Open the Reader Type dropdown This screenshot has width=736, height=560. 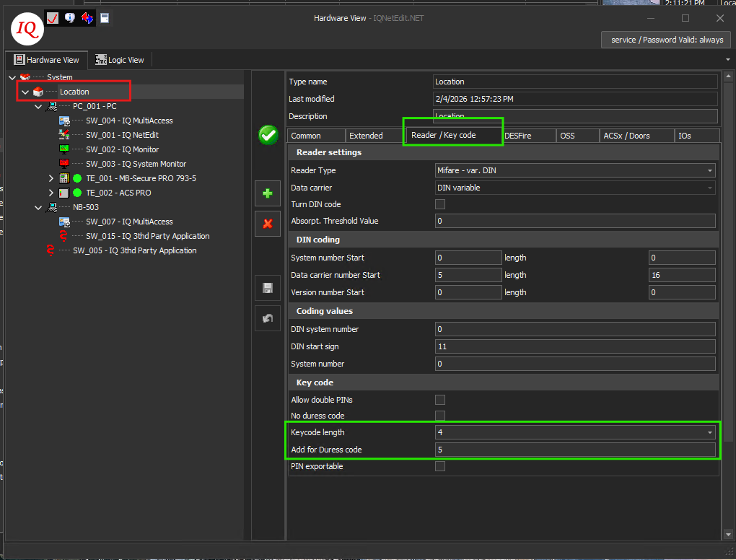pyautogui.click(x=710, y=170)
